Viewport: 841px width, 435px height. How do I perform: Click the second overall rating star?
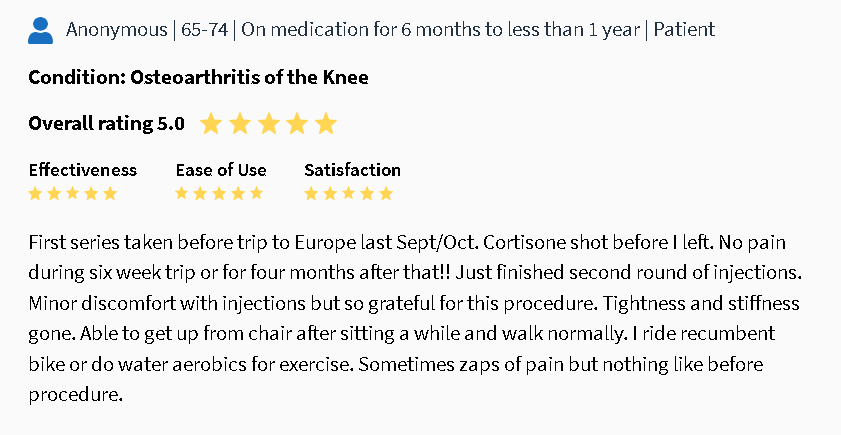239,124
